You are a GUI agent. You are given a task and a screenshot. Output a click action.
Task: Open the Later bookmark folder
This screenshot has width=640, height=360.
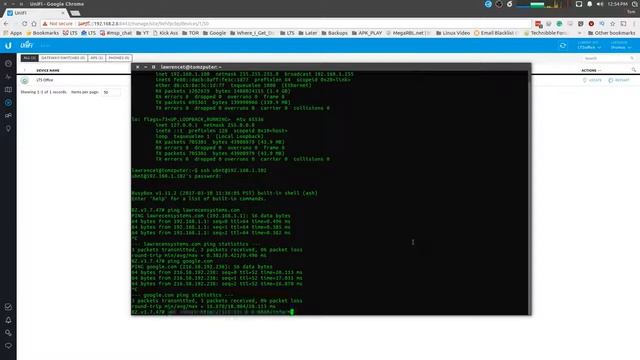(307, 33)
